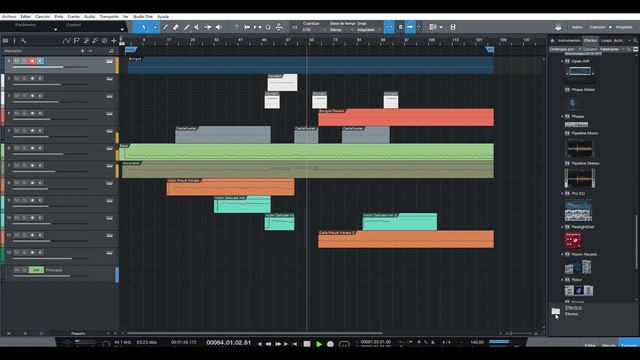Viewport: 640px width, 360px height.
Task: Toggle the loop transport button
Action: pyautogui.click(x=344, y=344)
